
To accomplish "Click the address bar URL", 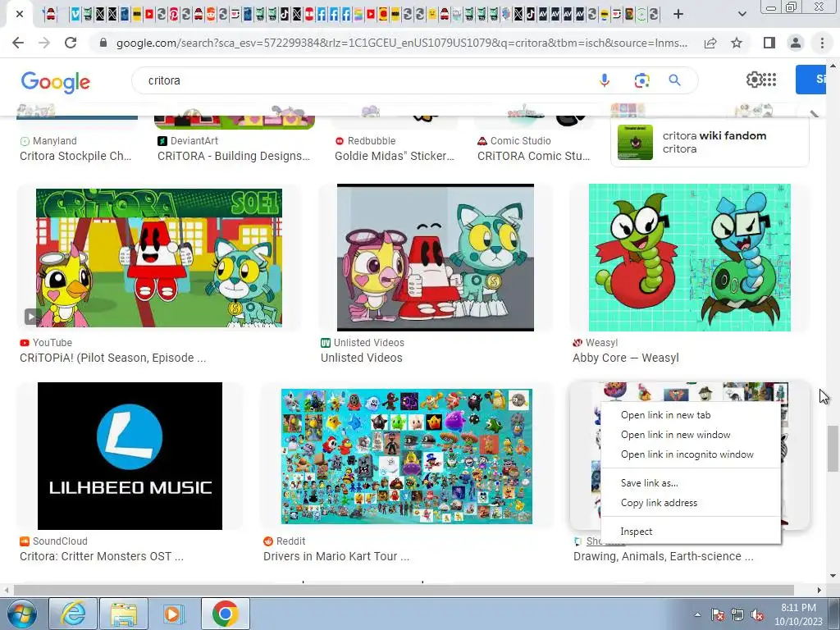I will click(x=402, y=43).
